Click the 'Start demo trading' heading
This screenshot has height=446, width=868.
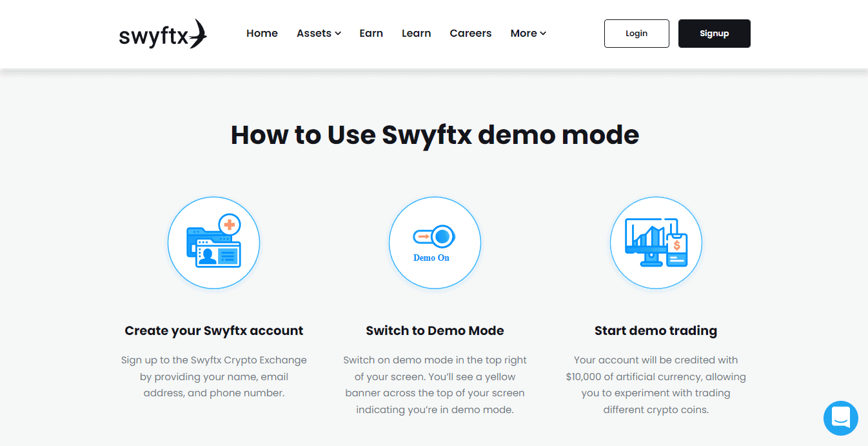pyautogui.click(x=656, y=330)
